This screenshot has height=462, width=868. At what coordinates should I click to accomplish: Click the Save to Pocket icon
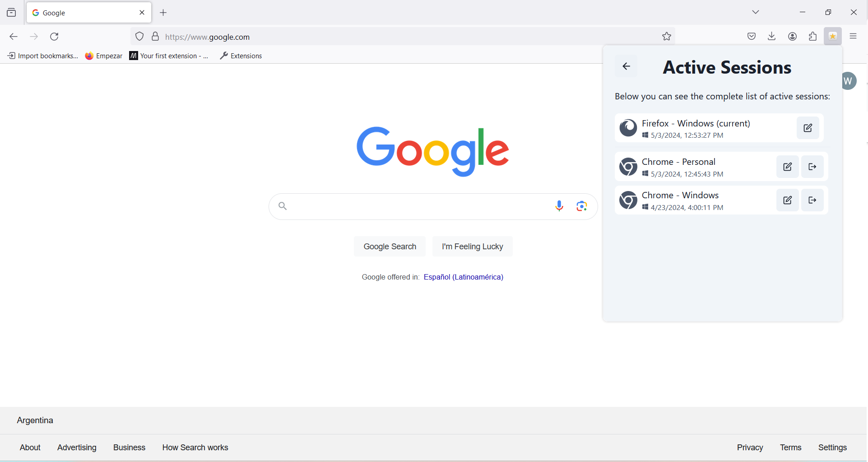click(x=752, y=37)
